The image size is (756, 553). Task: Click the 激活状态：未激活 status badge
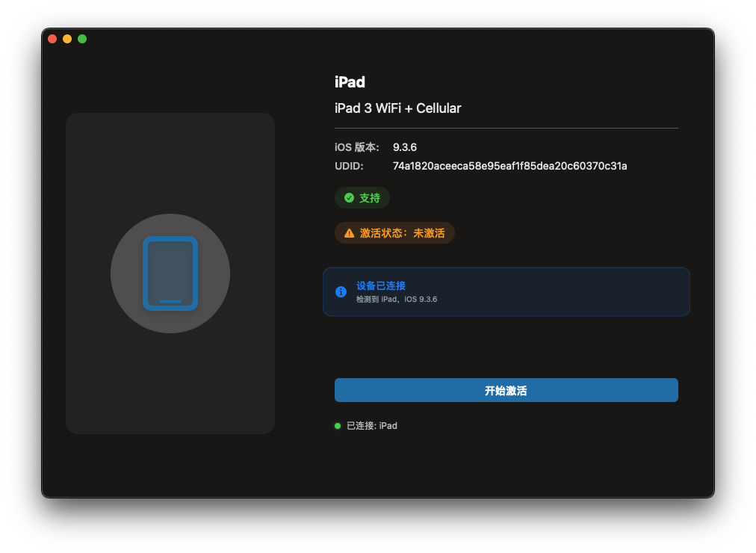[x=402, y=233]
